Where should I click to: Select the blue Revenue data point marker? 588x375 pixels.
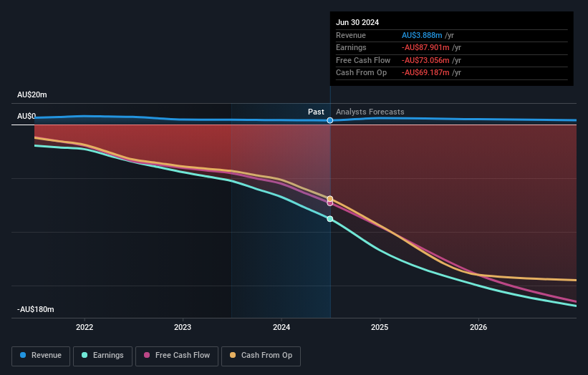330,120
